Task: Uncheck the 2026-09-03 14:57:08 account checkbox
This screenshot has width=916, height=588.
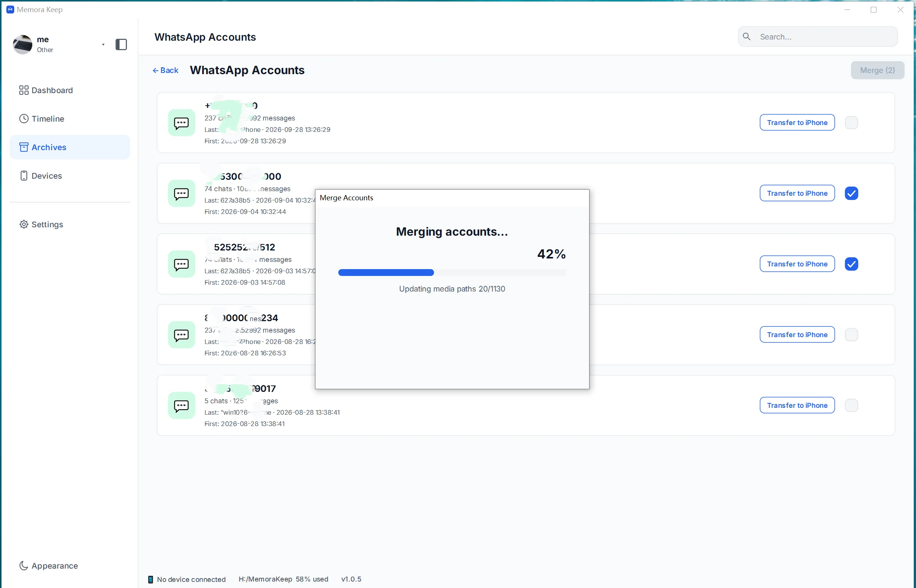Action: point(851,264)
